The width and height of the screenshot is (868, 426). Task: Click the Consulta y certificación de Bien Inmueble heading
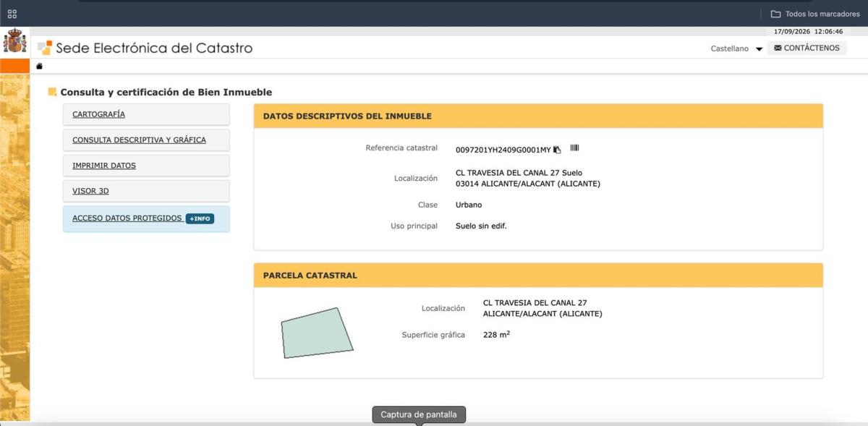point(166,93)
